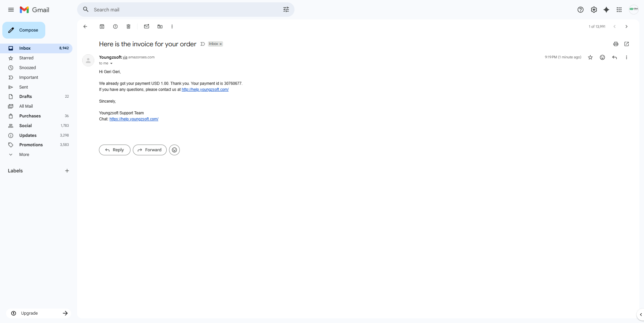Add an emoji reaction to the email
This screenshot has width=644, height=323.
click(x=602, y=57)
